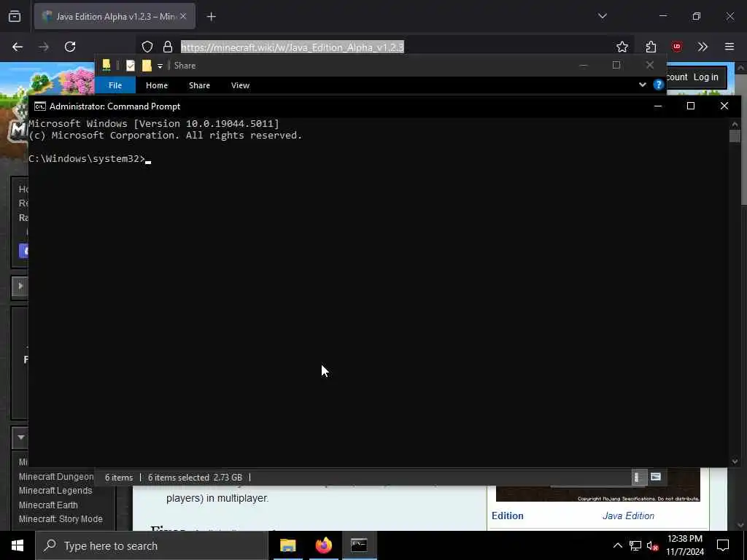The width and height of the screenshot is (747, 560).
Task: Collapse the wiki sidebar section down-arrow
Action: coord(20,437)
